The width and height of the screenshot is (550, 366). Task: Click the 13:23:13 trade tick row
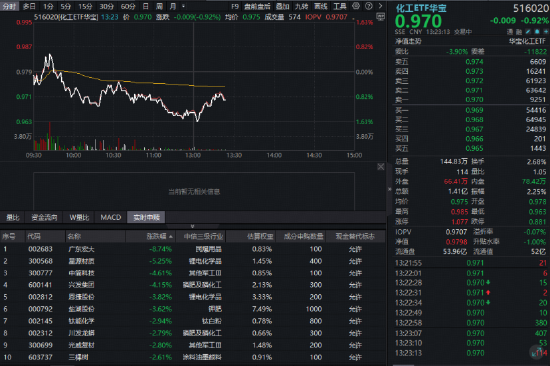pos(471,353)
